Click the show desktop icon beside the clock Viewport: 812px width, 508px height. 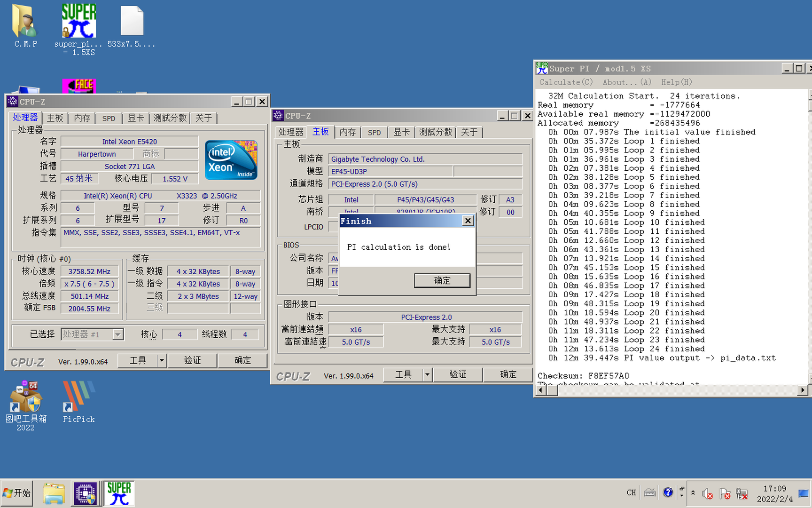pyautogui.click(x=804, y=493)
